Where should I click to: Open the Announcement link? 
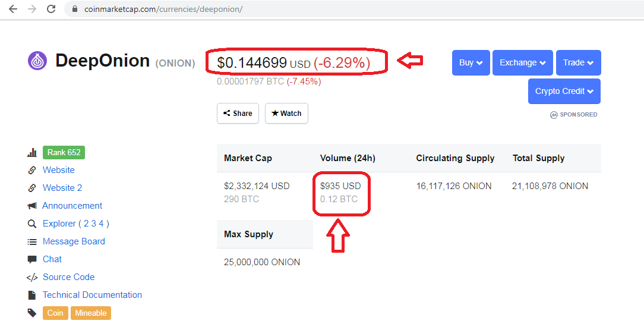pyautogui.click(x=72, y=206)
